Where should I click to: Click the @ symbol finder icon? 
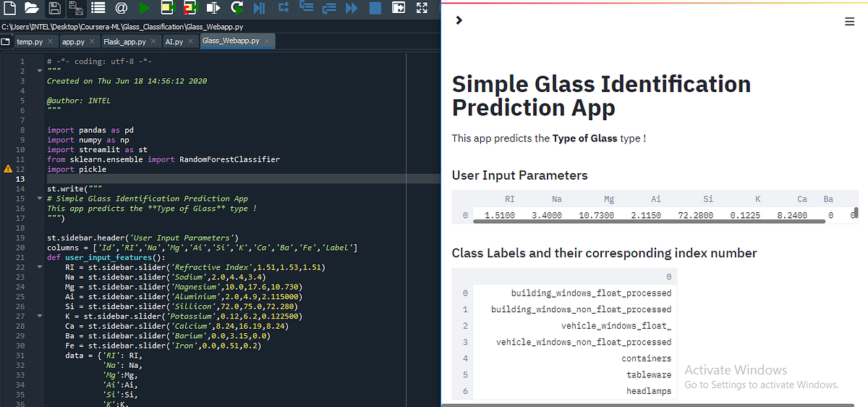pyautogui.click(x=122, y=8)
